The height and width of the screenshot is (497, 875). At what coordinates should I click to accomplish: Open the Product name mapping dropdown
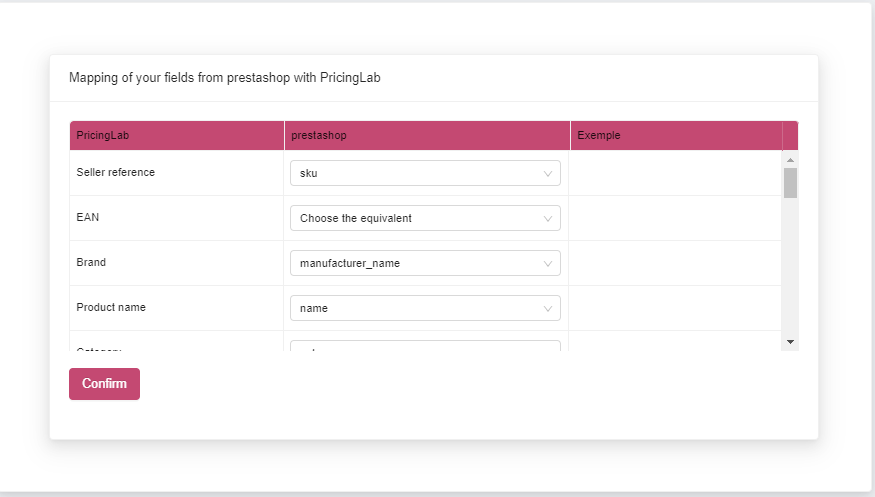pos(425,309)
